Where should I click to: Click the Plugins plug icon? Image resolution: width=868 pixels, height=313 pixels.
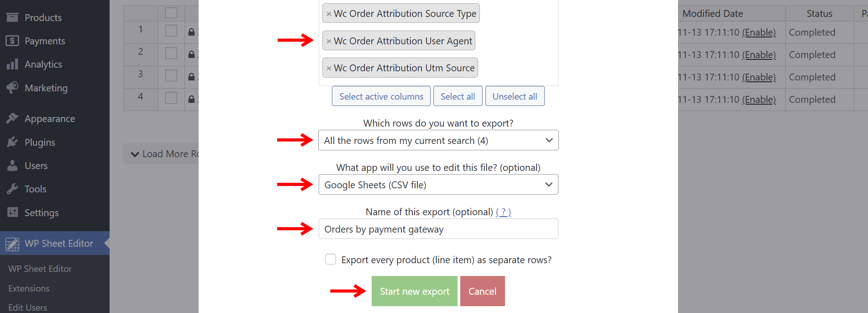[x=12, y=142]
